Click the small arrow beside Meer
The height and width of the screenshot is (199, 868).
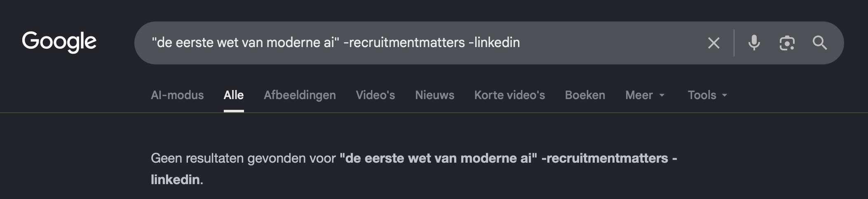point(662,95)
